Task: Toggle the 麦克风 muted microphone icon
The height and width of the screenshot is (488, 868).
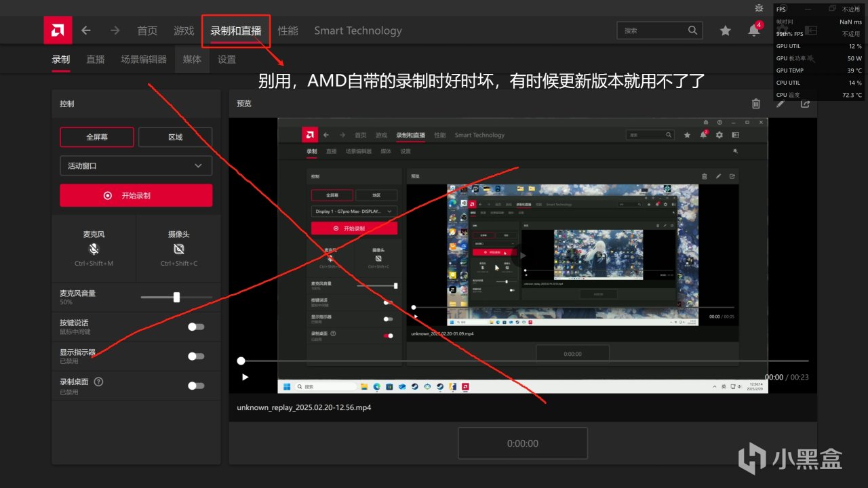Action: tap(94, 249)
